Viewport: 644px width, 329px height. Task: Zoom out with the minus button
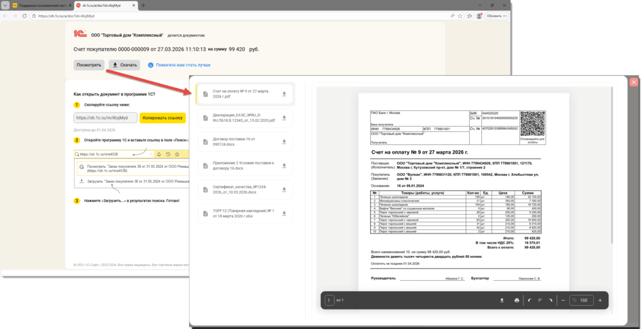(x=563, y=300)
